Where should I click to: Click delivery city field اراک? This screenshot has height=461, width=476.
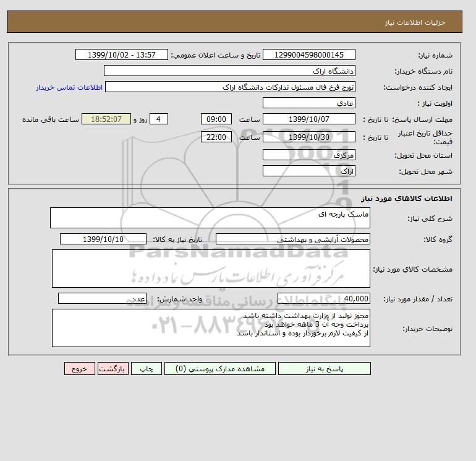tap(308, 171)
